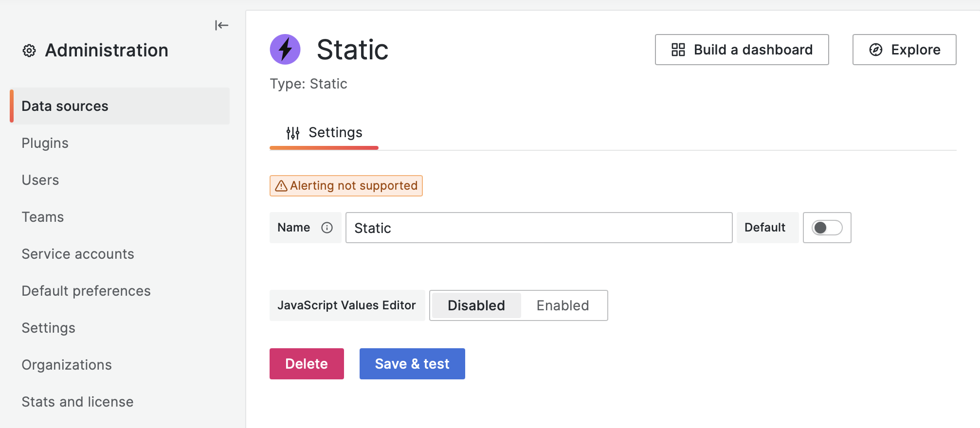Toggle the Default data source switch
Viewport: 980px width, 428px height.
(827, 228)
